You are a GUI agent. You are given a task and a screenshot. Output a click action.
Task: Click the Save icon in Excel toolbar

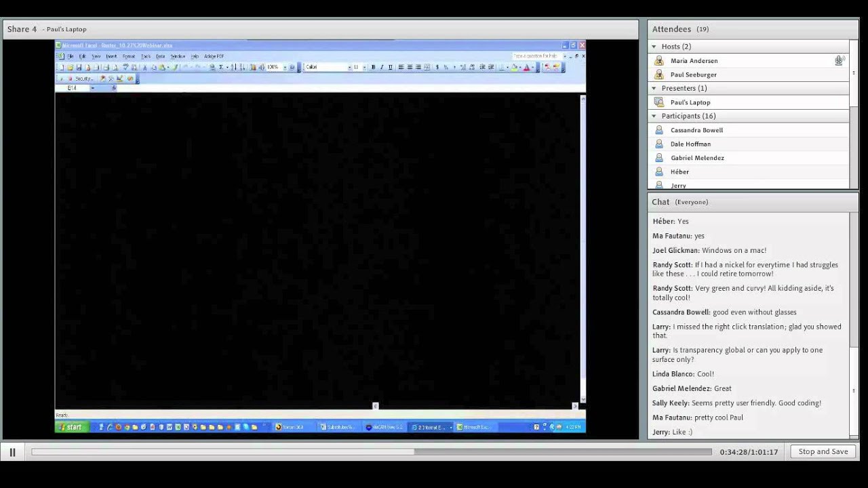(x=79, y=67)
